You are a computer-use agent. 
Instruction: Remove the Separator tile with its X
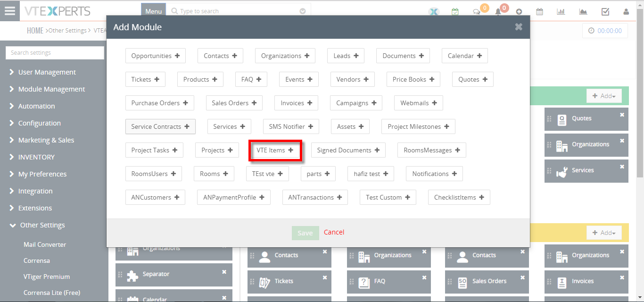(x=224, y=272)
